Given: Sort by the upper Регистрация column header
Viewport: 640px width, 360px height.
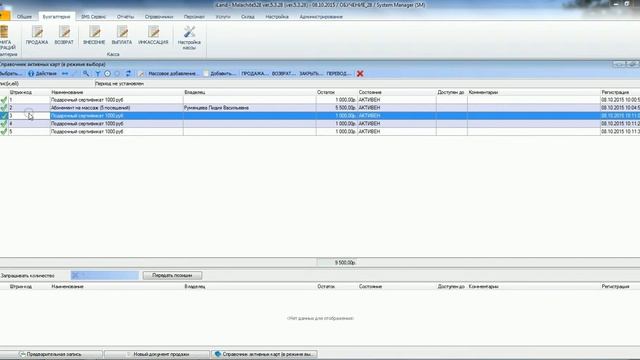Looking at the screenshot, I should [620, 92].
